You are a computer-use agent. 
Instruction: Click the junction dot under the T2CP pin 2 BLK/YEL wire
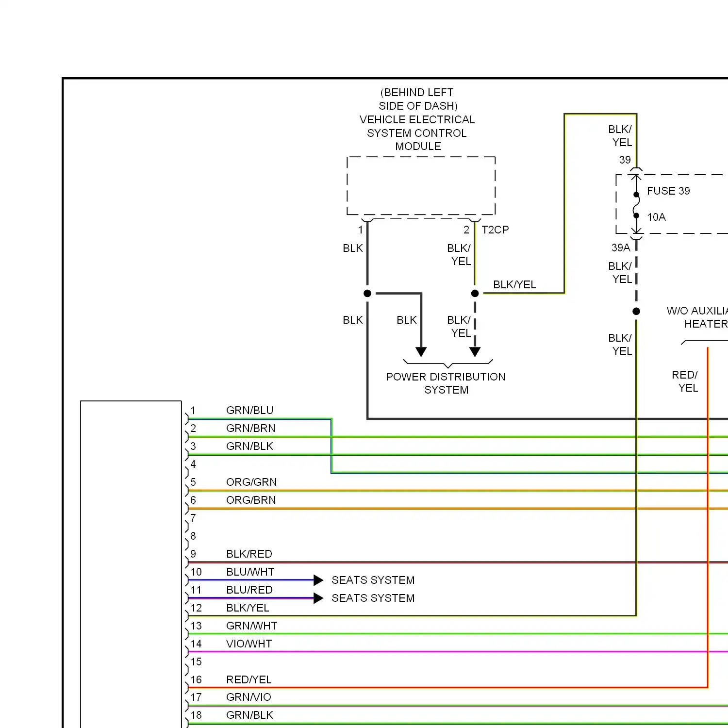click(475, 293)
